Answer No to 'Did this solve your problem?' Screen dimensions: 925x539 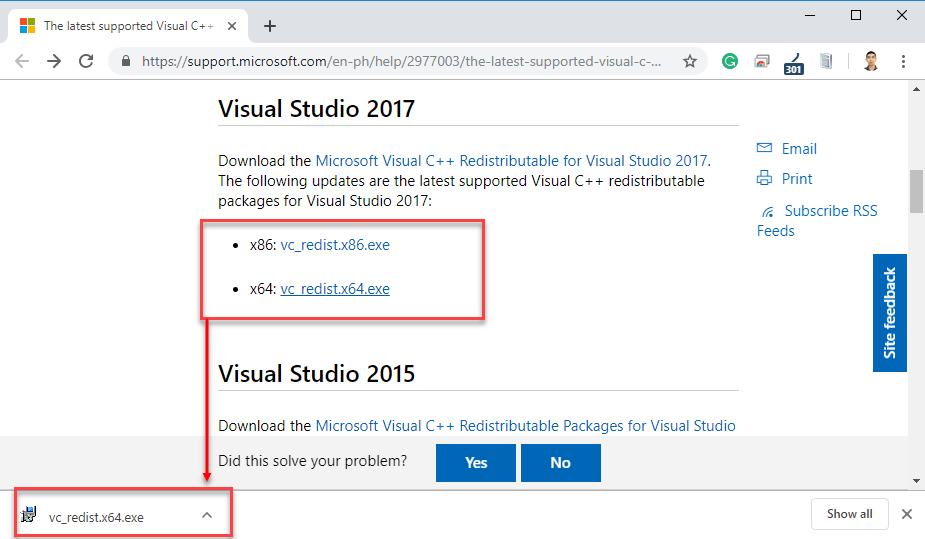coord(560,463)
